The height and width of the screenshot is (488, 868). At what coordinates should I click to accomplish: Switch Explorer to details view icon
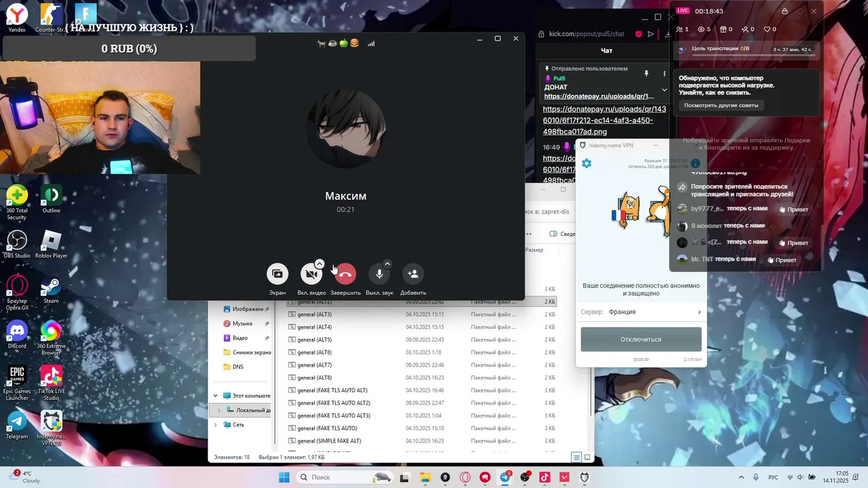(x=576, y=457)
